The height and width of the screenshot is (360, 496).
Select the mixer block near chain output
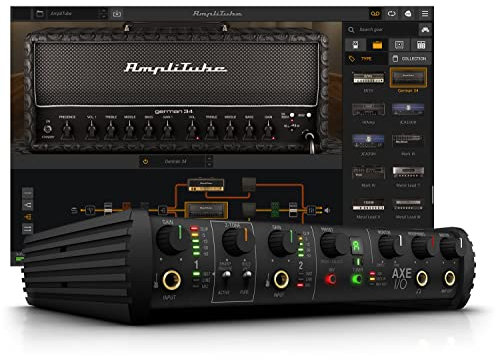(312, 210)
